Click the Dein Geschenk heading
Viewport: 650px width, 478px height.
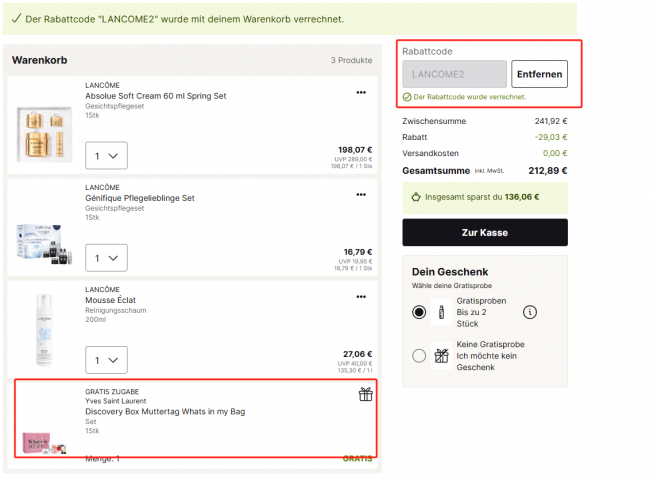pos(450,272)
